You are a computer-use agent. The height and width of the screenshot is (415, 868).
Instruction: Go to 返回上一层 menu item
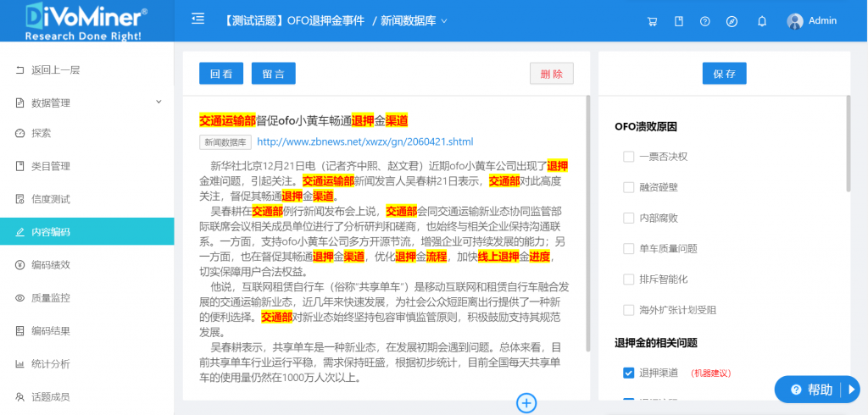pyautogui.click(x=87, y=69)
